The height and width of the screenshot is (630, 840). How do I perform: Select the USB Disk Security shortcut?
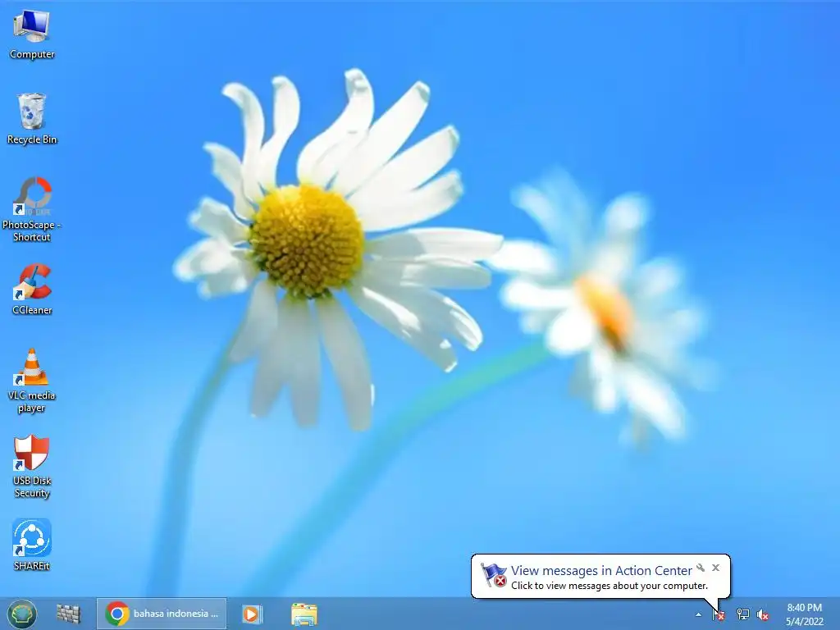pyautogui.click(x=32, y=467)
